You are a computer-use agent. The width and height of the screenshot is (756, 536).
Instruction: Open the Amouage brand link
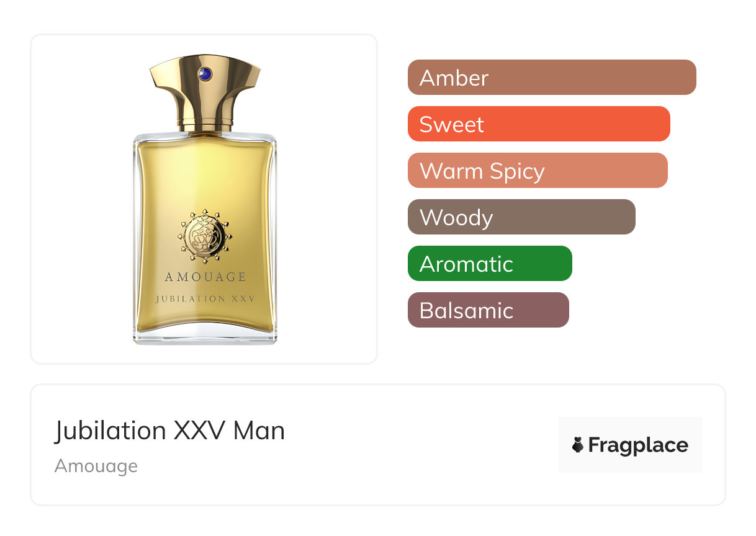coord(96,466)
